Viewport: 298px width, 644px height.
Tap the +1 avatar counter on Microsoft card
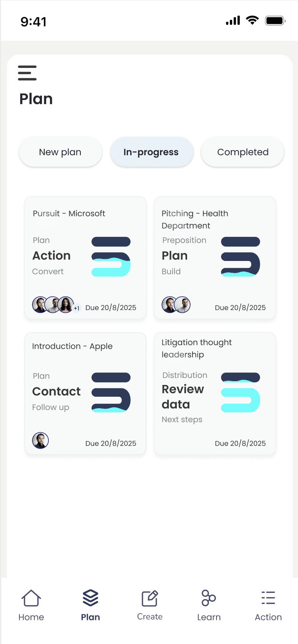(76, 308)
